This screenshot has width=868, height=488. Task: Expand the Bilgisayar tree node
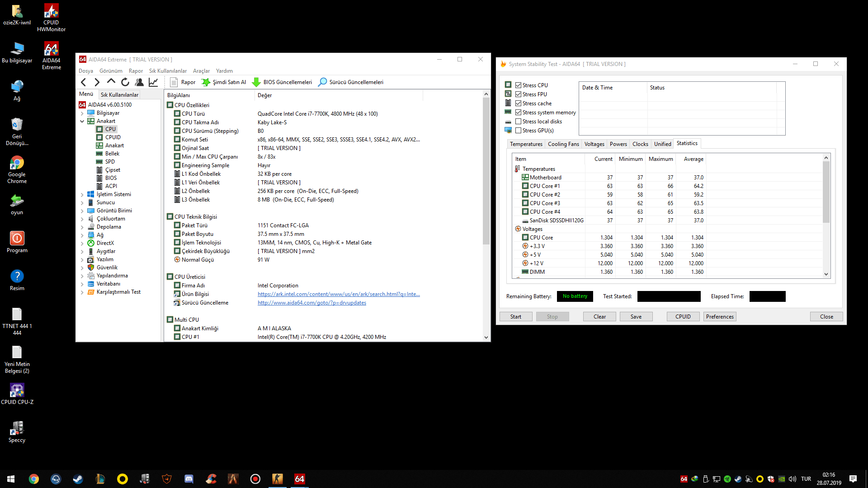[x=82, y=113]
